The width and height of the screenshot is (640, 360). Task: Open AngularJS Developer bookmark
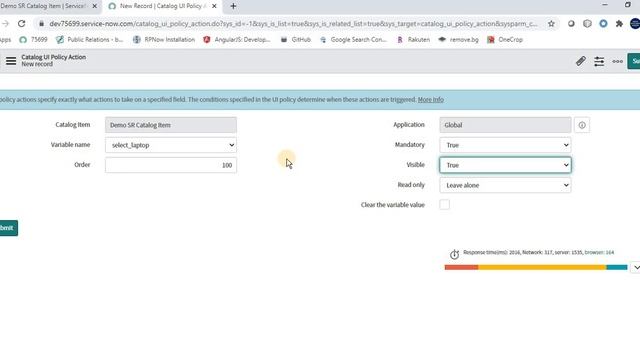pos(237,40)
